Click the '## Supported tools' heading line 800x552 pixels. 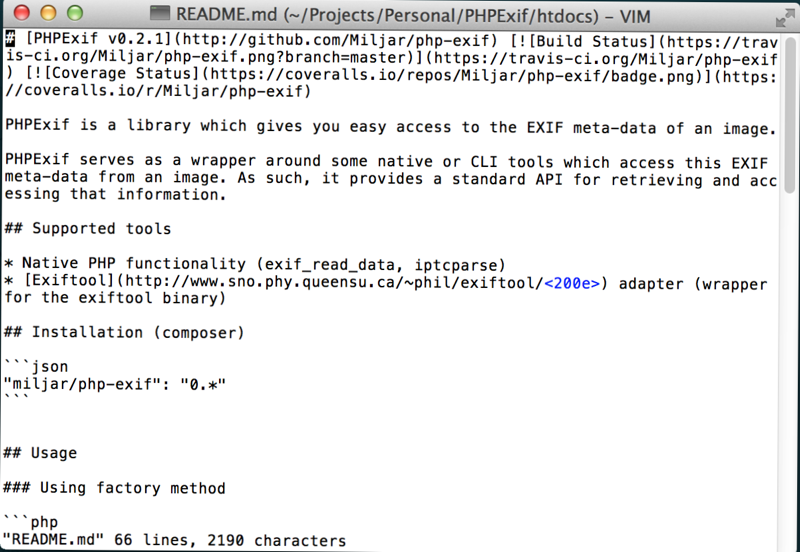88,229
